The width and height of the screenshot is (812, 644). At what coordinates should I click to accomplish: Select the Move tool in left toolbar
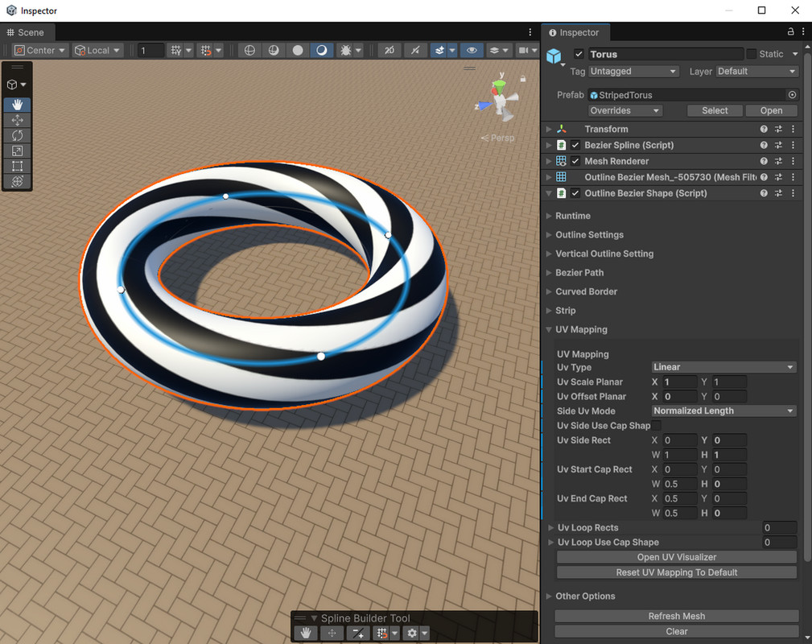tap(17, 120)
